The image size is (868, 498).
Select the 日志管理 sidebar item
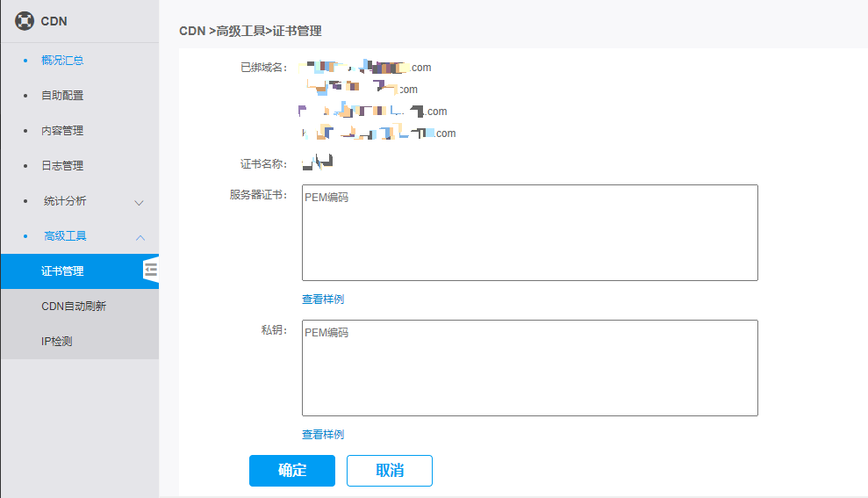click(x=62, y=166)
